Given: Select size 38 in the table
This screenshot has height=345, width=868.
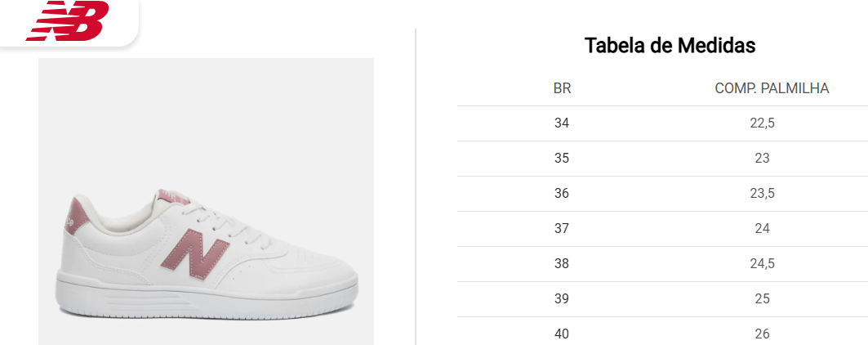Looking at the screenshot, I should coord(562,263).
